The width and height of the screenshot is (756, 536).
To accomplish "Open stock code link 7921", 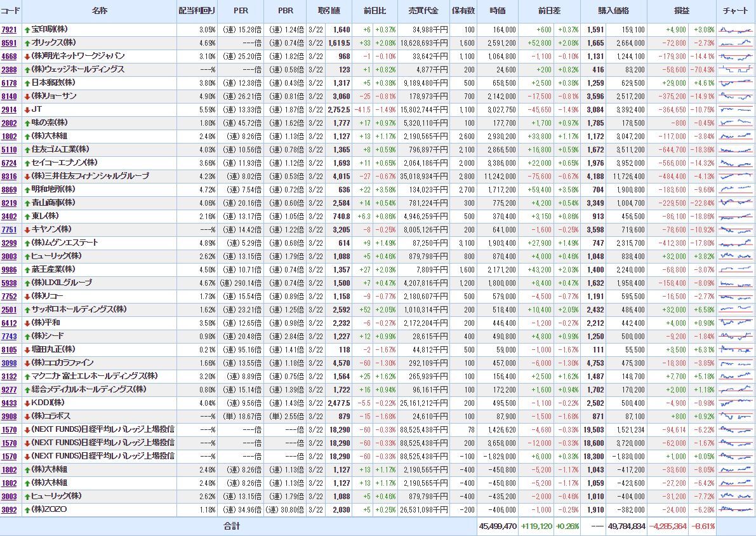I will click(x=9, y=29).
